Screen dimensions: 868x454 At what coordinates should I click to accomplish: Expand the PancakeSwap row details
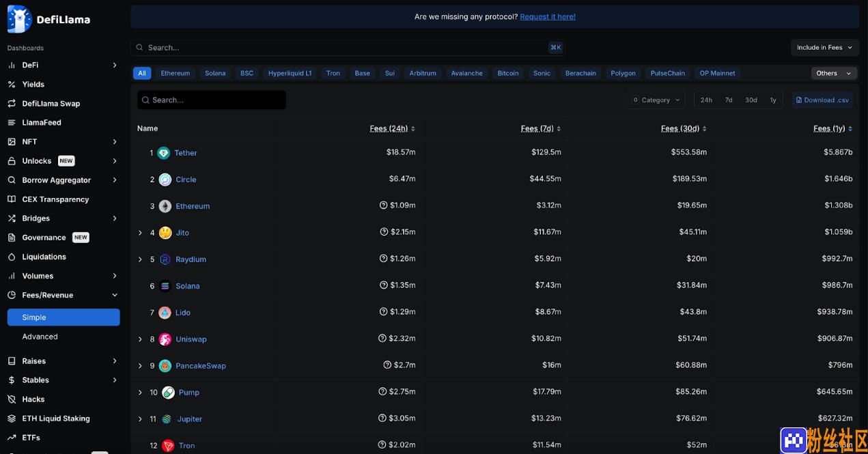point(140,366)
